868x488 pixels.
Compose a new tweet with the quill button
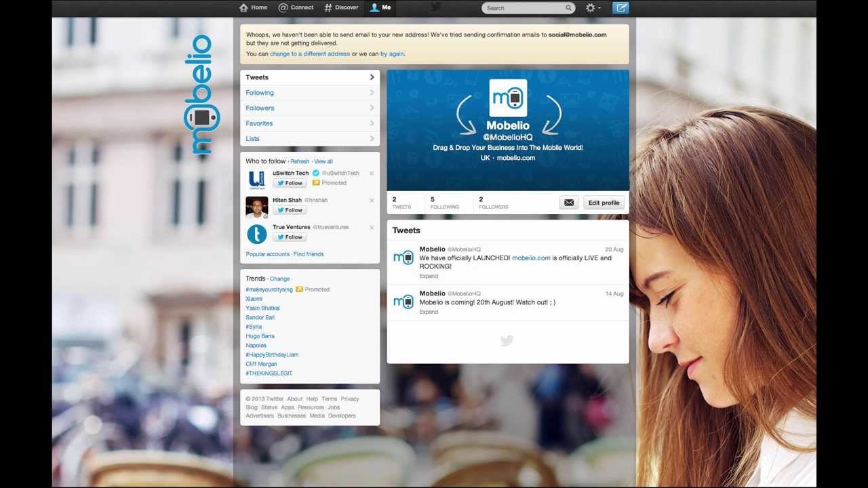620,8
